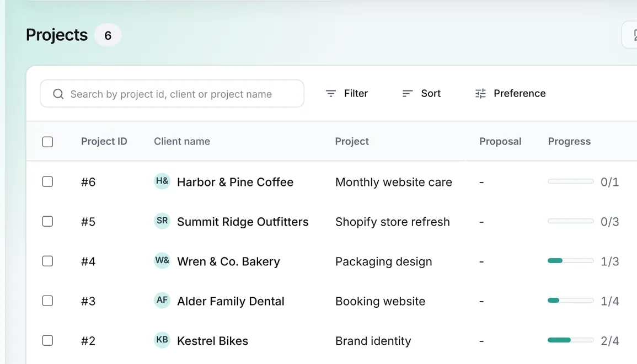Image resolution: width=637 pixels, height=364 pixels.
Task: Click the Preference sliders icon
Action: [x=480, y=93]
